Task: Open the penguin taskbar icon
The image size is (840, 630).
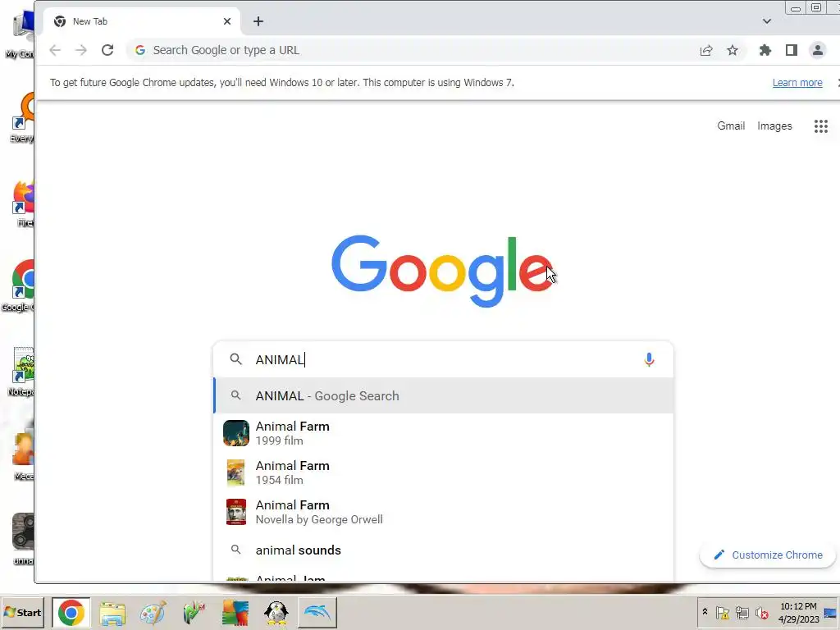Action: point(276,613)
